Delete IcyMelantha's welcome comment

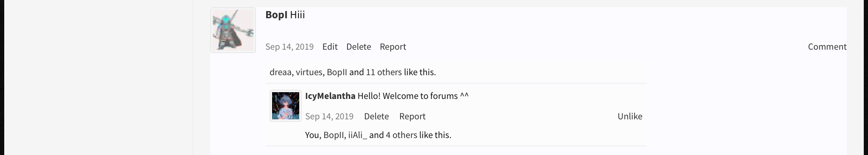(x=376, y=116)
